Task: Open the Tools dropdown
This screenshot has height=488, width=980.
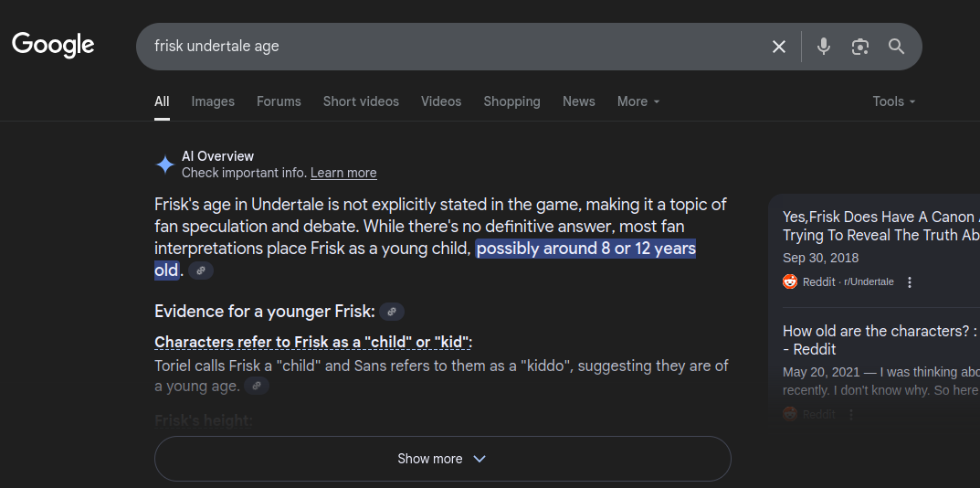Action: pos(893,101)
